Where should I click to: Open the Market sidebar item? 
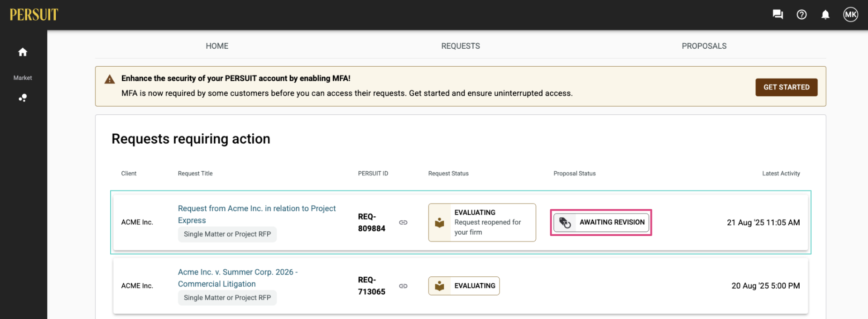coord(22,78)
